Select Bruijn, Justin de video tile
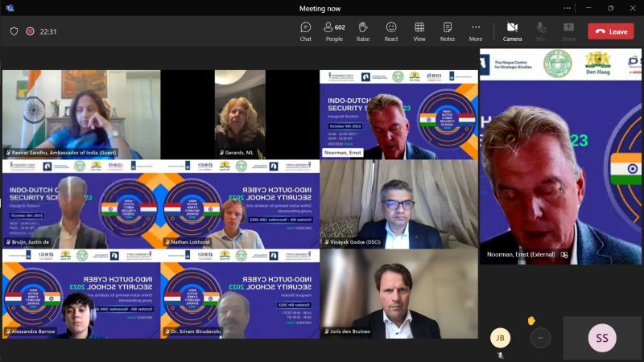The height and width of the screenshot is (362, 644). click(x=81, y=204)
